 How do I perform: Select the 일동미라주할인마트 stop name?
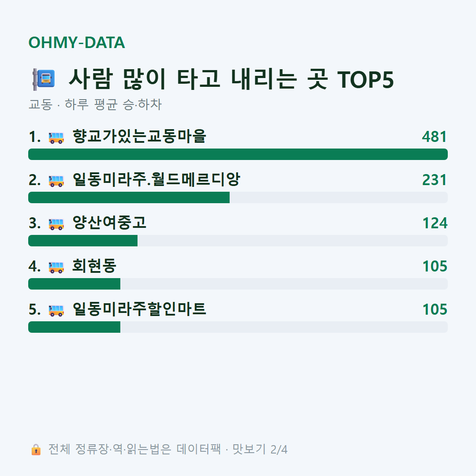pyautogui.click(x=139, y=309)
